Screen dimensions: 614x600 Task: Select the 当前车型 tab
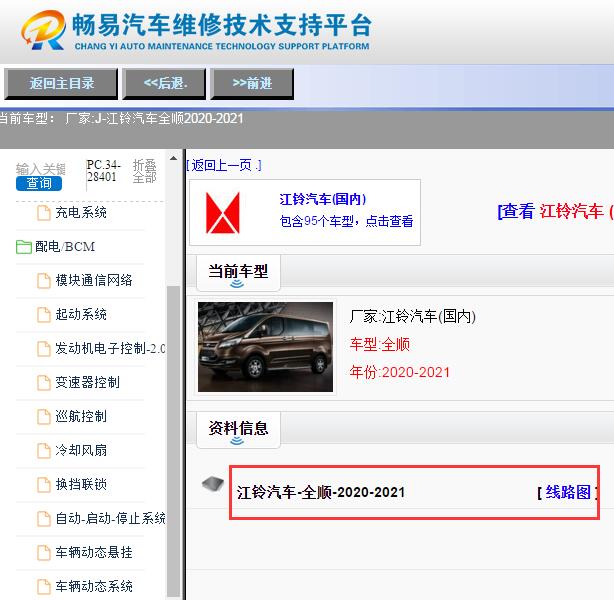point(238,273)
